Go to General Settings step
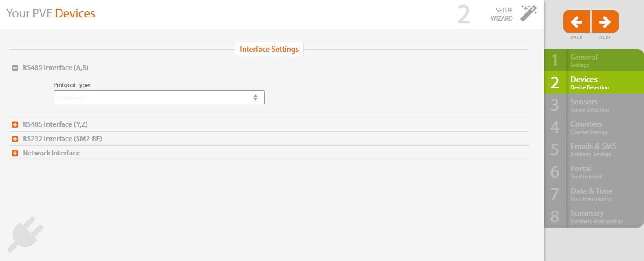 pyautogui.click(x=593, y=60)
